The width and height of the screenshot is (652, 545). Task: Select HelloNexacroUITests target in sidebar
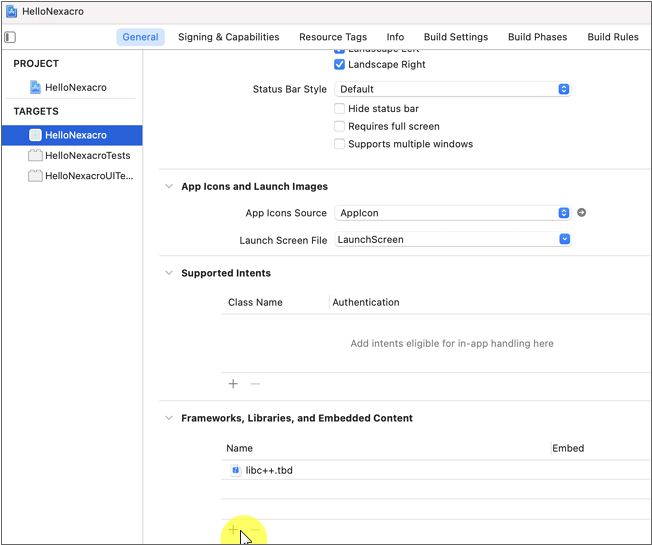point(88,176)
